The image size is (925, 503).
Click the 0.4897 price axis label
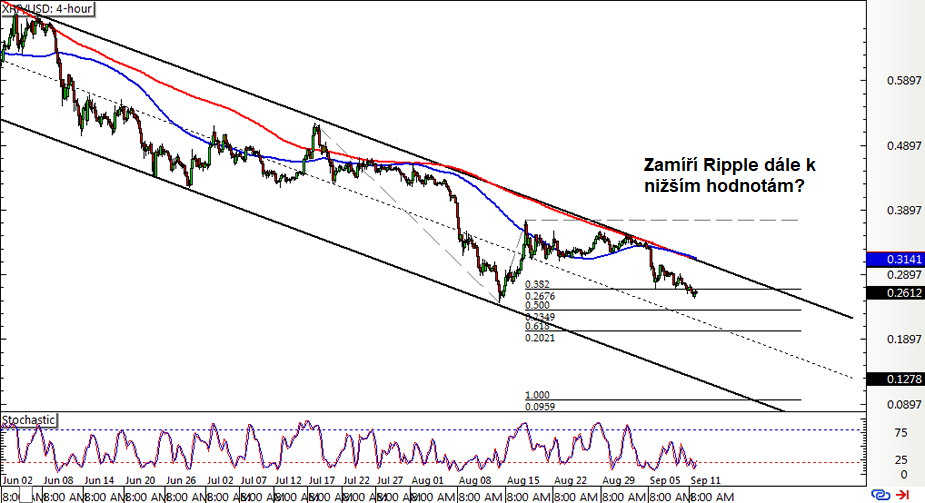pos(904,146)
